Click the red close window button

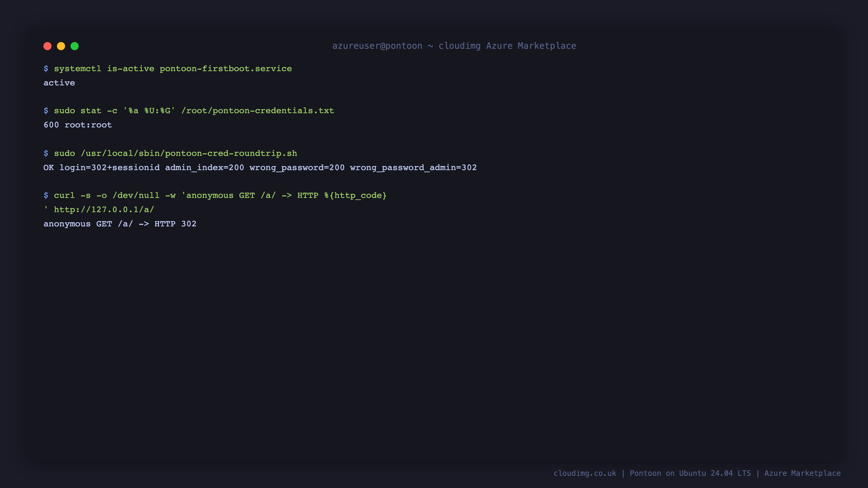[x=47, y=46]
